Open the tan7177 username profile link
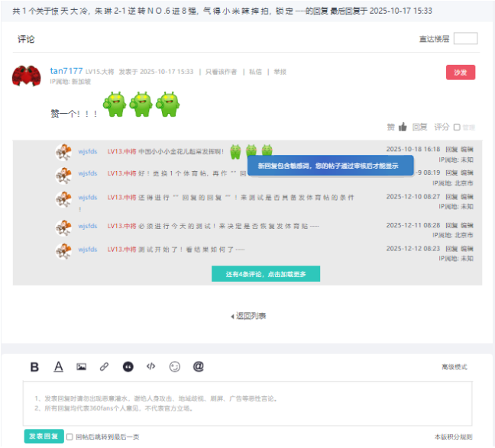The image size is (495, 448). click(66, 71)
